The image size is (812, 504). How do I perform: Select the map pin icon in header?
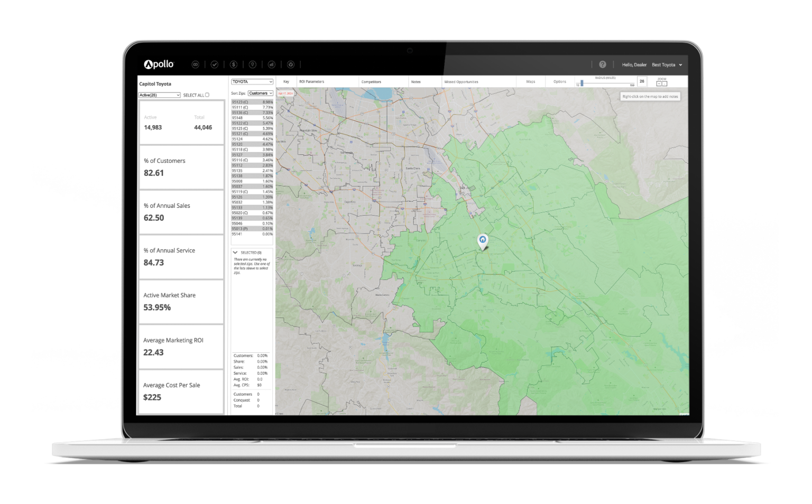point(253,64)
